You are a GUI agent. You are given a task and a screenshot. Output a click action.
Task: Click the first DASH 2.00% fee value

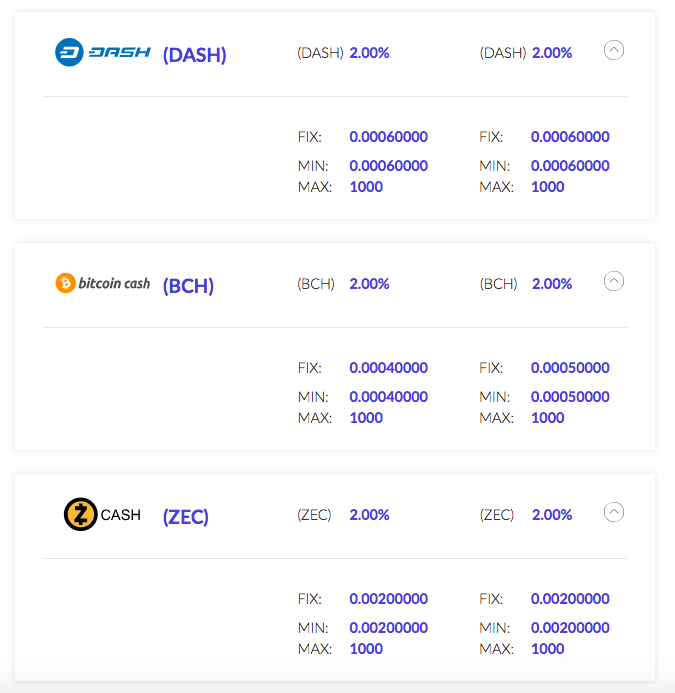(369, 53)
